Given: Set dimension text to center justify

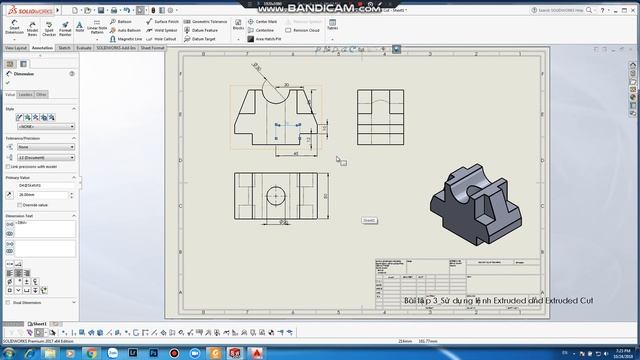Looking at the screenshot, I should point(18,273).
